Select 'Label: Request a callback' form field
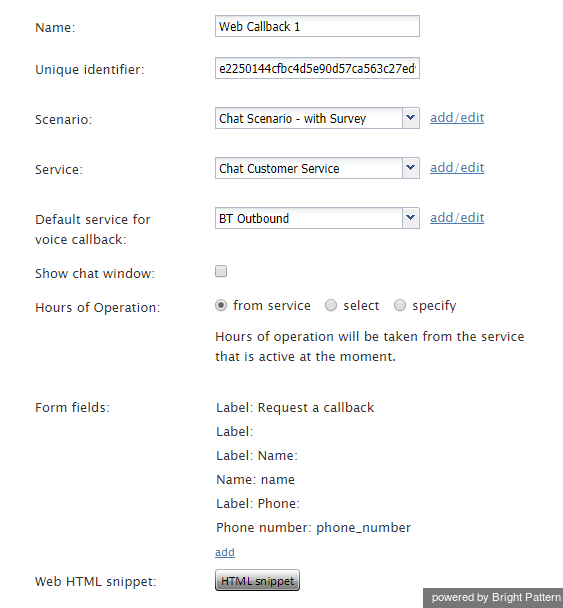The image size is (563, 608). click(295, 408)
